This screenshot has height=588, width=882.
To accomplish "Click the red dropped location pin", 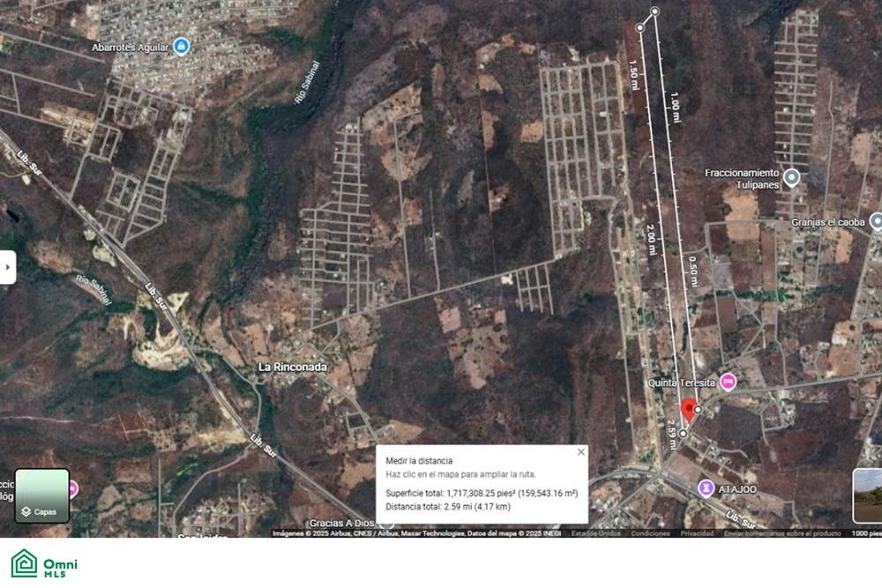I will 688,410.
